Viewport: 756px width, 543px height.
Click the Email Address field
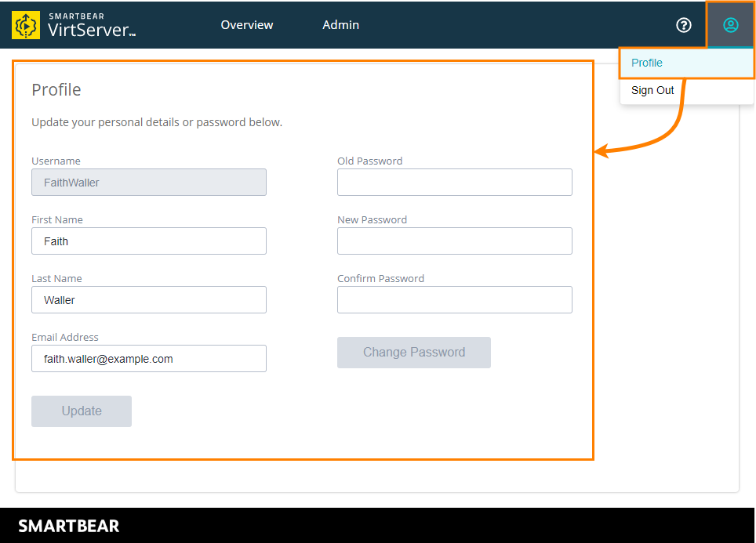coord(148,358)
